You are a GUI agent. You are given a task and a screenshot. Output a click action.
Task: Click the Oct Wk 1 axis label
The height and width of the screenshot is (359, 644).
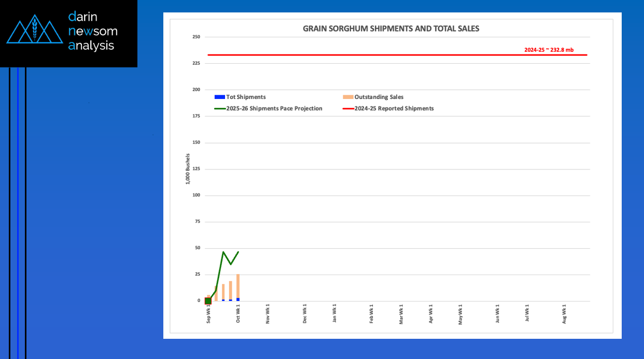[239, 314]
